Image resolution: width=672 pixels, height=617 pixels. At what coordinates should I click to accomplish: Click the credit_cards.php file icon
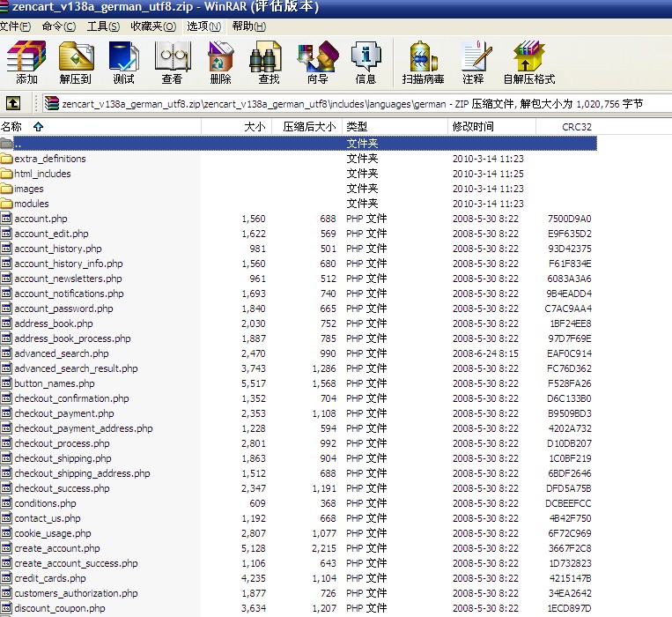click(6, 578)
